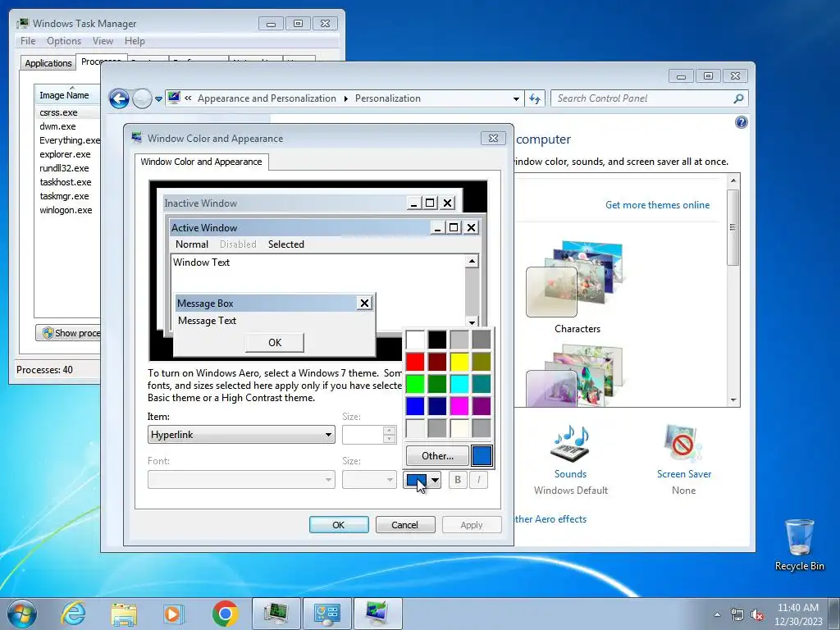Pick the cyan color swatch

tap(459, 384)
